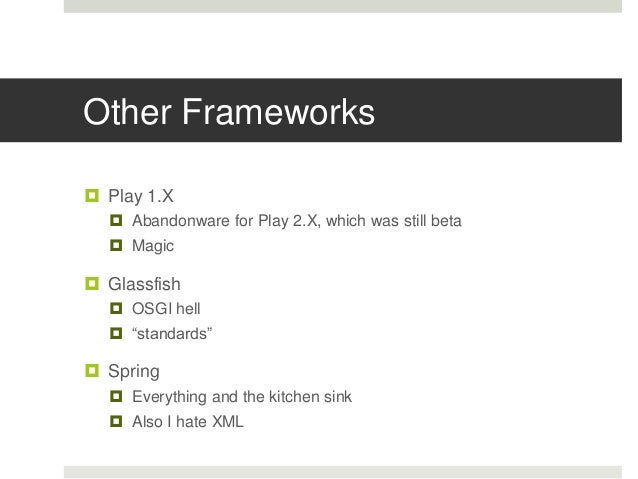
Task: Click the bullet before Everything and the kitchen sink
Action: click(116, 396)
